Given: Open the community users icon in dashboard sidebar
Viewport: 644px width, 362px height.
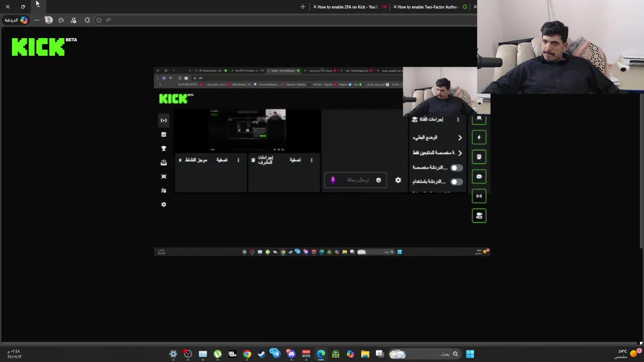Looking at the screenshot, I should 164,191.
